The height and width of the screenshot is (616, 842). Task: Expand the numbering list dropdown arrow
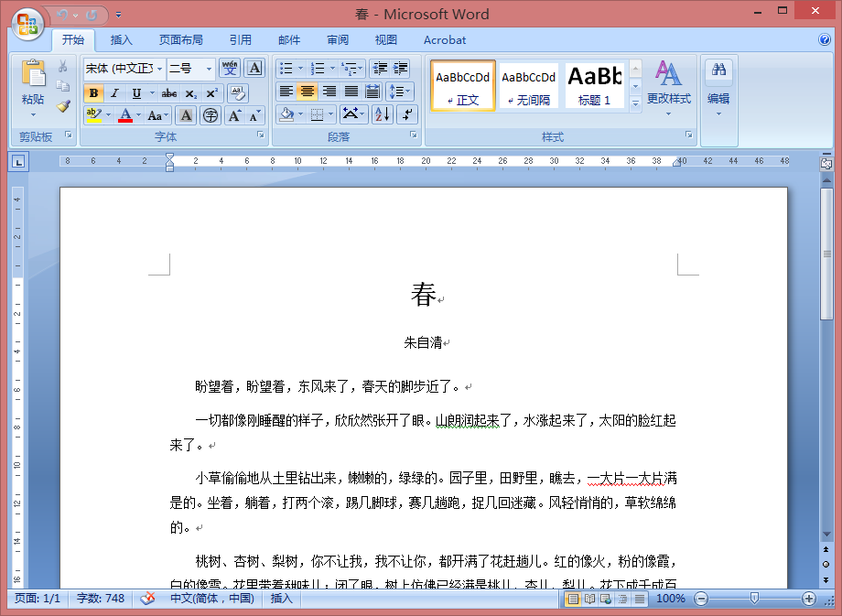click(332, 69)
